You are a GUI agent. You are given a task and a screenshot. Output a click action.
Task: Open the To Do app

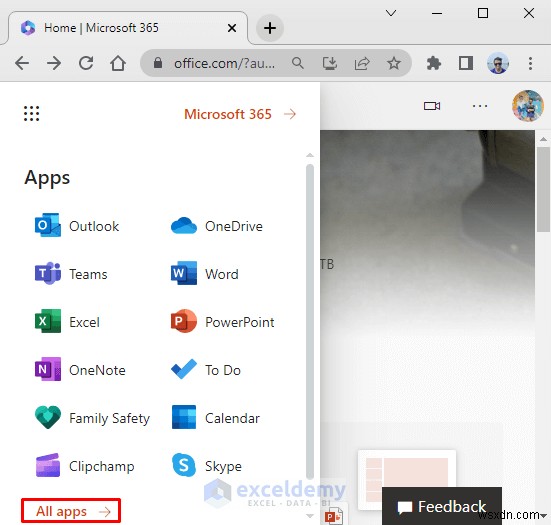(x=206, y=370)
